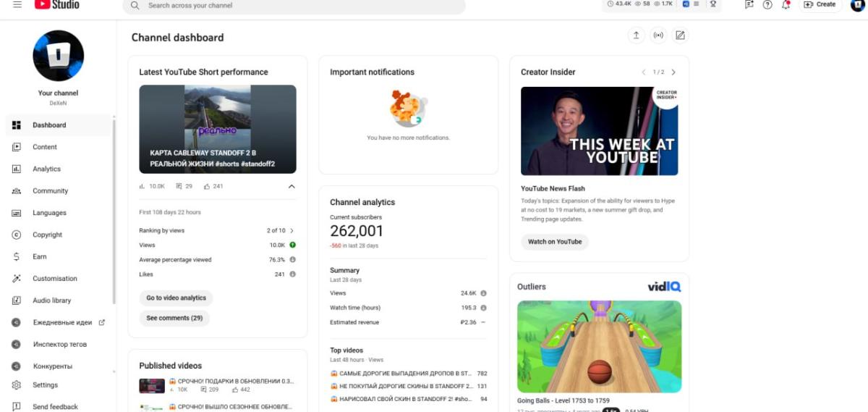Open Content in the sidebar
The width and height of the screenshot is (868, 412).
[x=59, y=147]
